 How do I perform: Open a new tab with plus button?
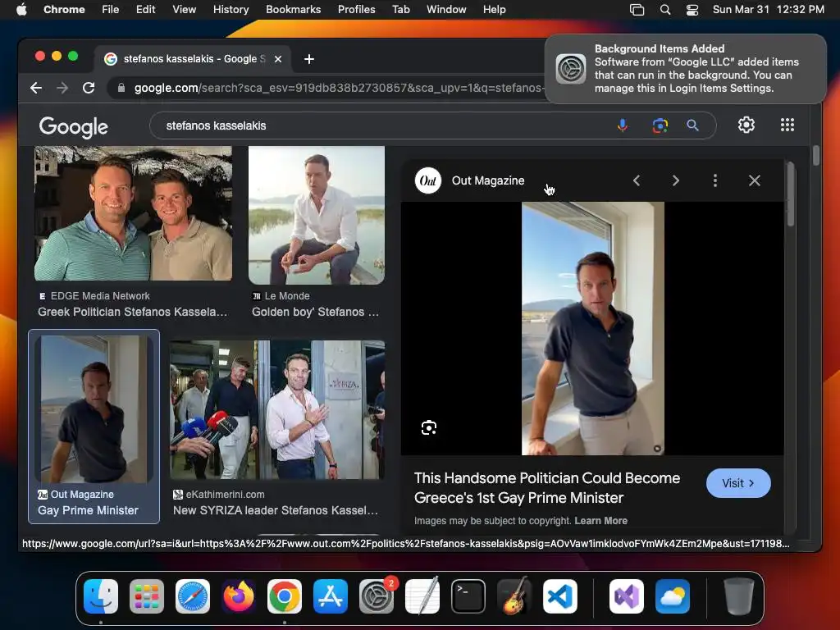(x=309, y=59)
